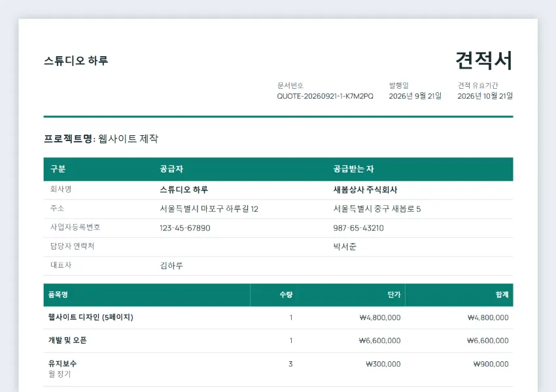This screenshot has height=392, width=556.
Task: Click the top-left '스튜디오 하루' company heading
Action: (76, 61)
